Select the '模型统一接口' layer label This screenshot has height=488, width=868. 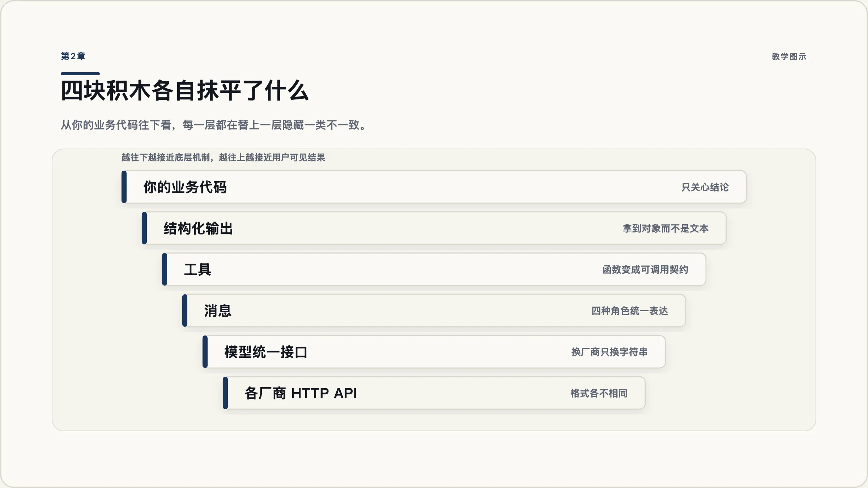(x=266, y=352)
